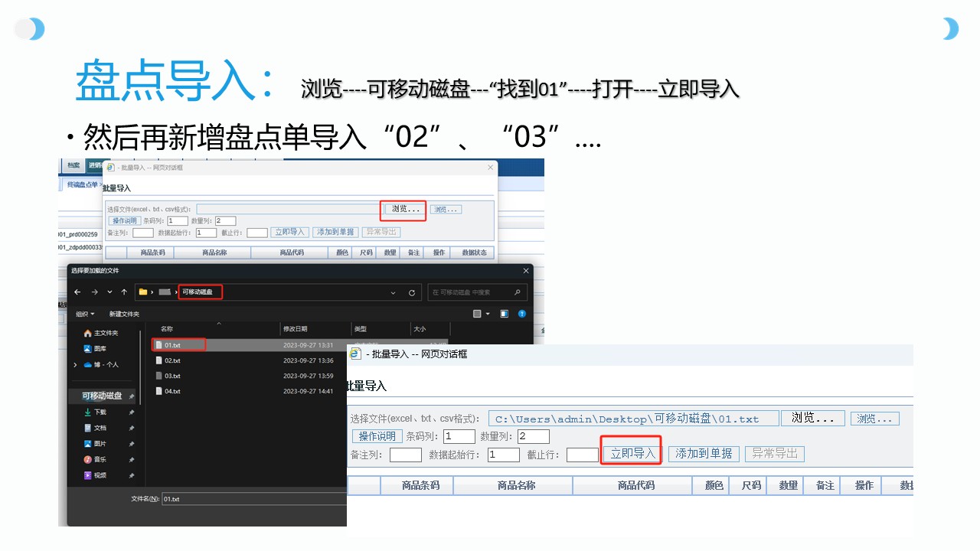Click the search box in file dialog
Viewport: 980px width, 551px height.
coord(476,292)
